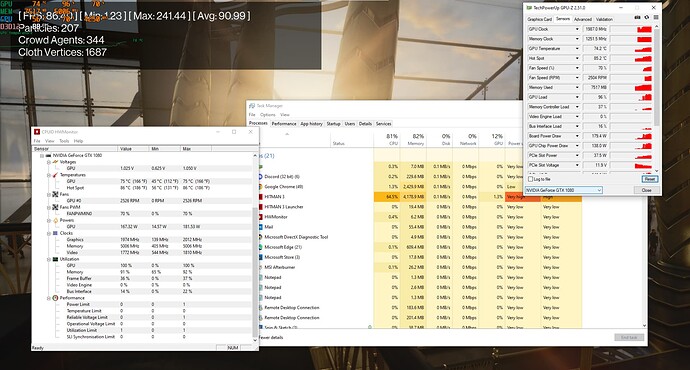The height and width of the screenshot is (370, 690).
Task: Click Utilization category icon in HWMonitor
Action: click(55, 259)
